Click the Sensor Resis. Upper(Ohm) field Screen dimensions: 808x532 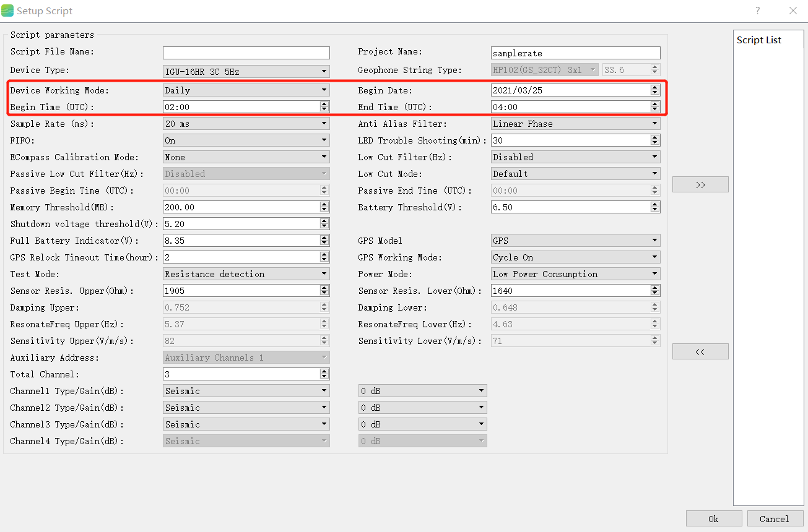[241, 291]
